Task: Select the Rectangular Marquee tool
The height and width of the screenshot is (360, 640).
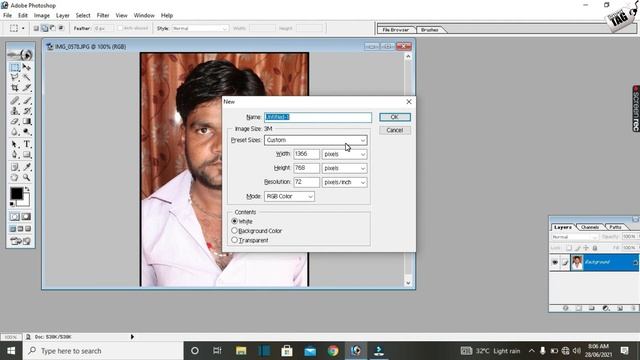Action: pos(15,67)
